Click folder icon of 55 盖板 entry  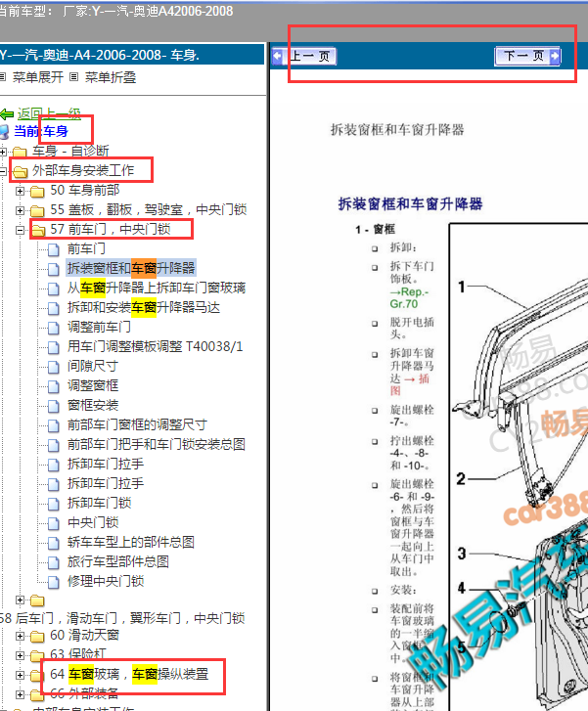pos(37,210)
